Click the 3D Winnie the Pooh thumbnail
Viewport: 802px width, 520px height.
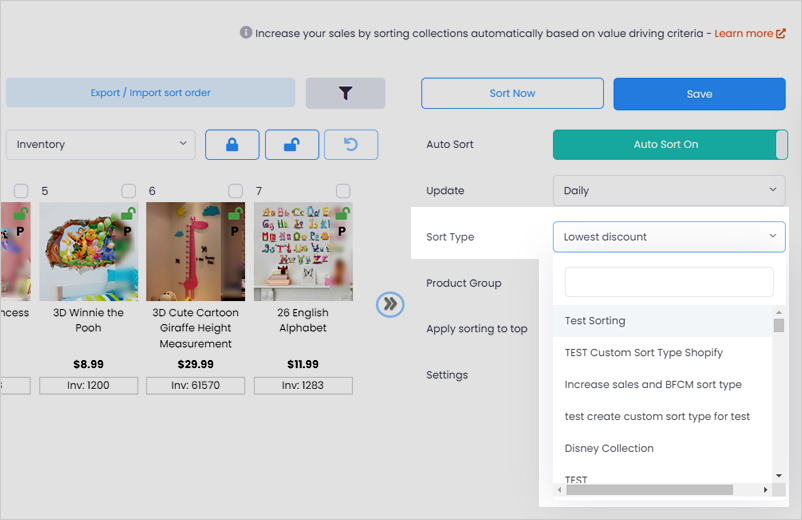pyautogui.click(x=88, y=252)
